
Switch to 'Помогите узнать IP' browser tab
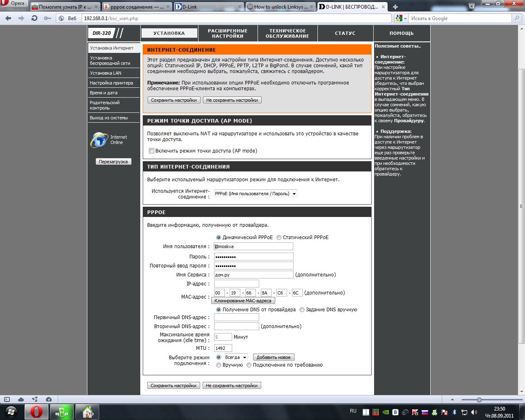coord(65,7)
